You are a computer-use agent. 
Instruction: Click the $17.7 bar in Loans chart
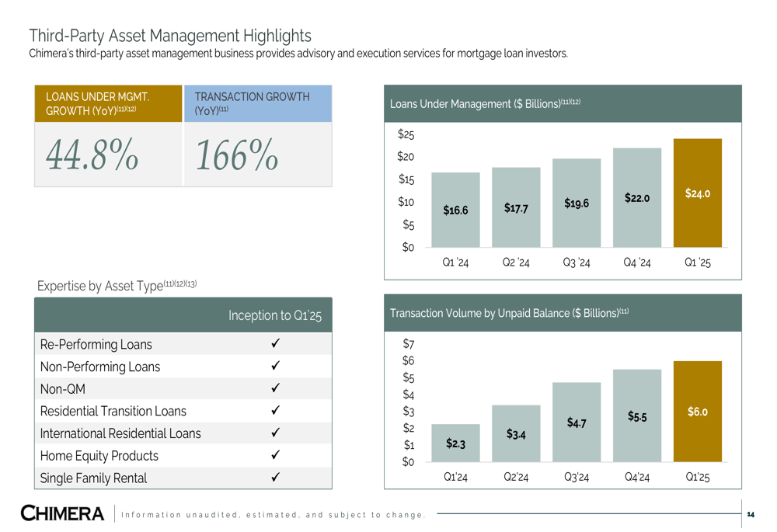[516, 207]
